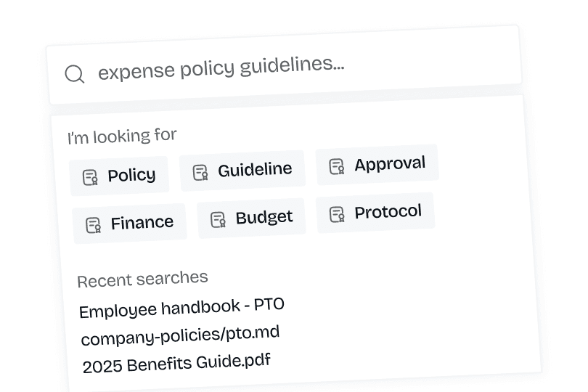Choose the Guideline filter label
Image resolution: width=588 pixels, height=392 pixels.
click(255, 170)
